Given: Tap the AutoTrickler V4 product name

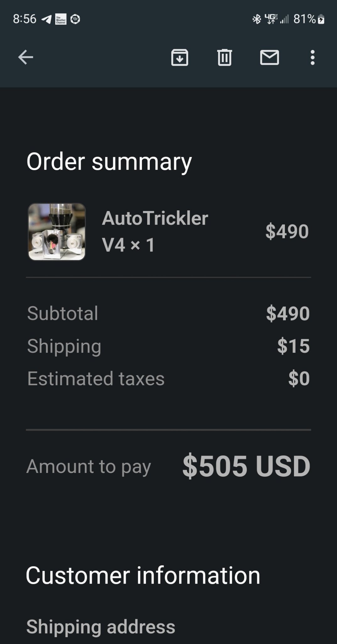Looking at the screenshot, I should point(155,231).
